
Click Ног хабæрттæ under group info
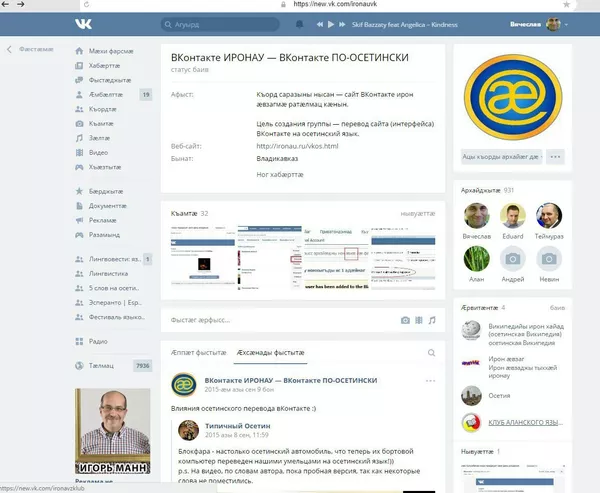(x=280, y=175)
